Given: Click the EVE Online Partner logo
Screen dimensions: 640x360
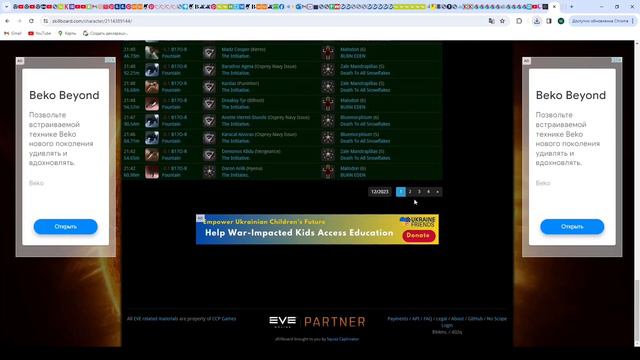Looking at the screenshot, I should 317,322.
